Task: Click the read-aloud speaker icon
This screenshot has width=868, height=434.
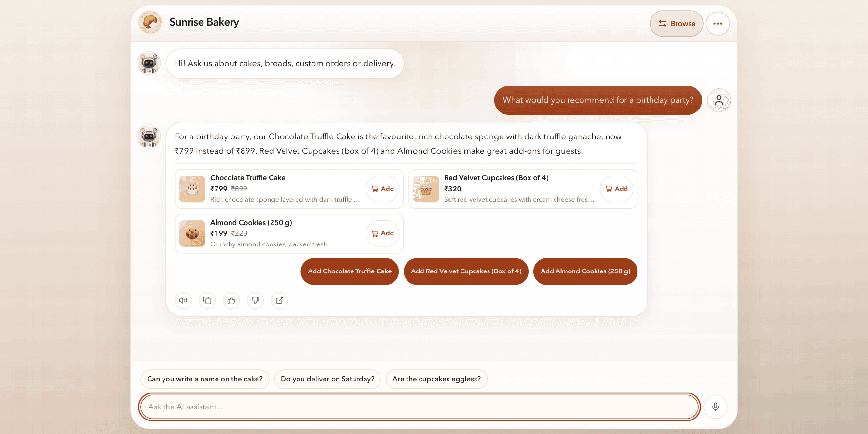Action: 183,300
